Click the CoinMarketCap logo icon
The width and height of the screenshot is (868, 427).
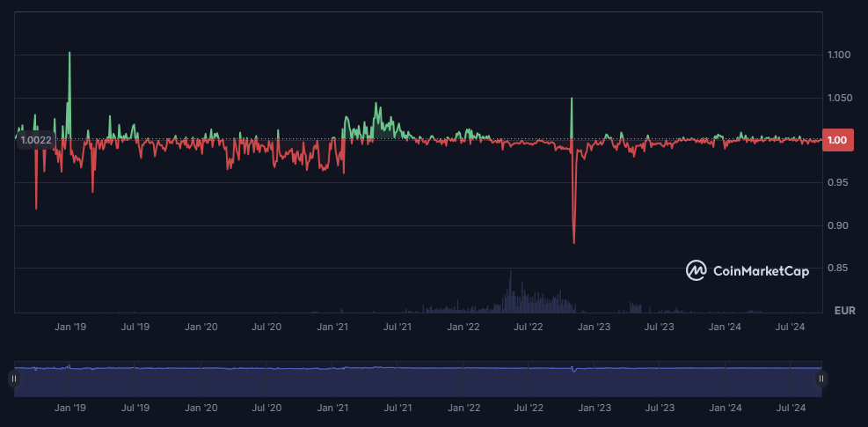[697, 271]
